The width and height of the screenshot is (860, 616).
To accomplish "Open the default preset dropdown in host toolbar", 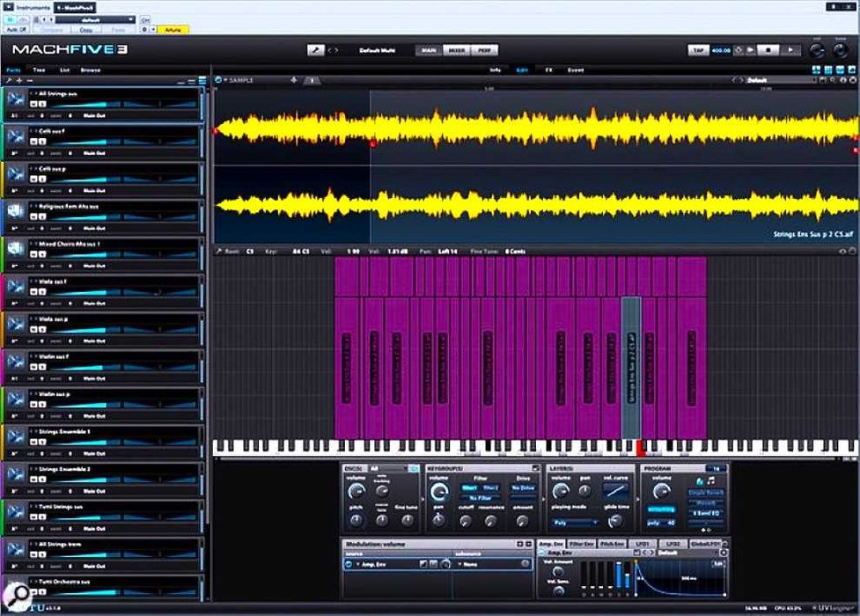I will (x=95, y=19).
